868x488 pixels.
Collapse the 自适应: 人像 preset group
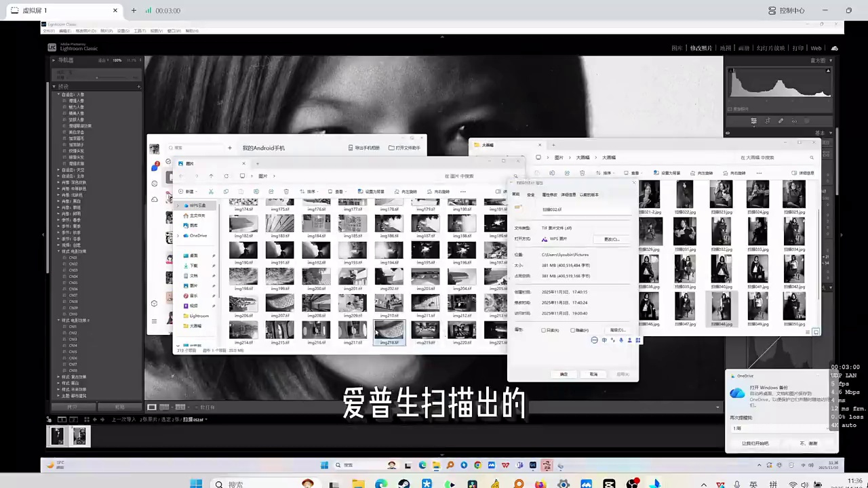coord(59,95)
